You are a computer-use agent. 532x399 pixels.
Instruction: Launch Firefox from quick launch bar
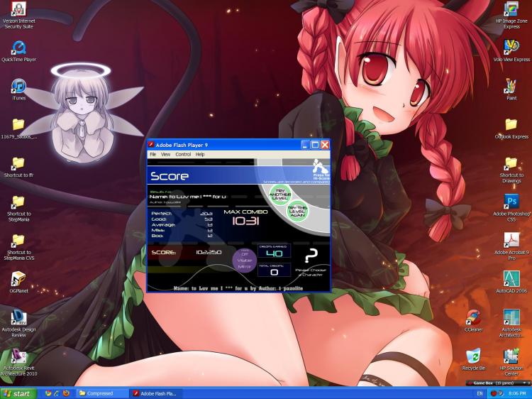click(x=66, y=393)
